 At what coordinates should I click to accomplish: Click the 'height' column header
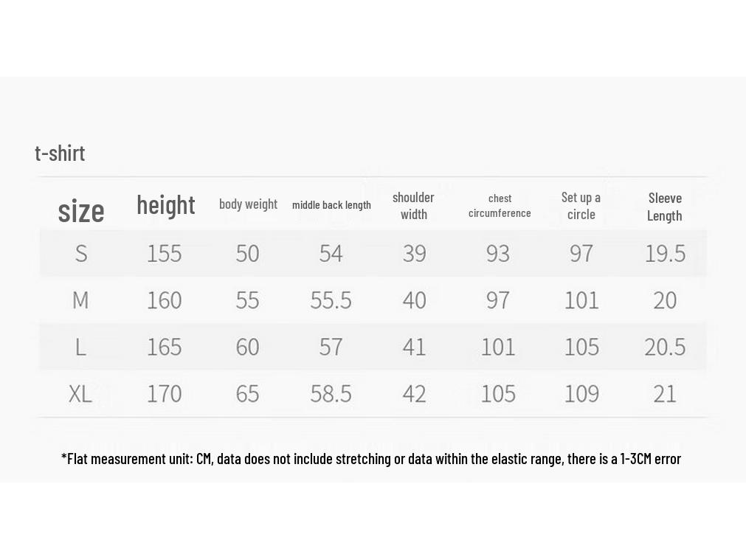tap(165, 206)
